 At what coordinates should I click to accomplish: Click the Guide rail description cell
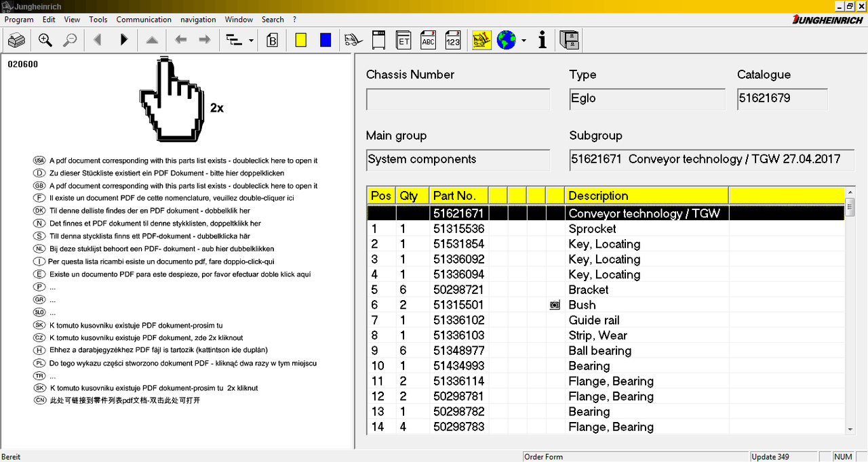click(647, 320)
